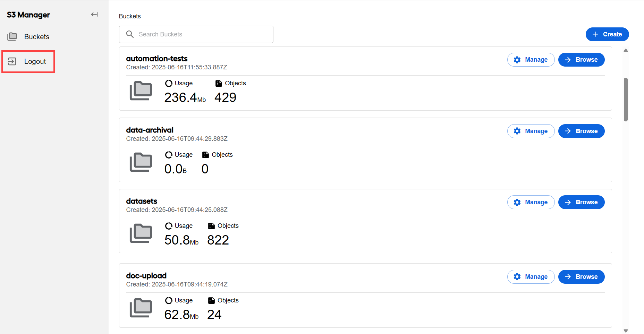This screenshot has width=644, height=334.
Task: Manage the automation-tests bucket
Action: point(531,60)
